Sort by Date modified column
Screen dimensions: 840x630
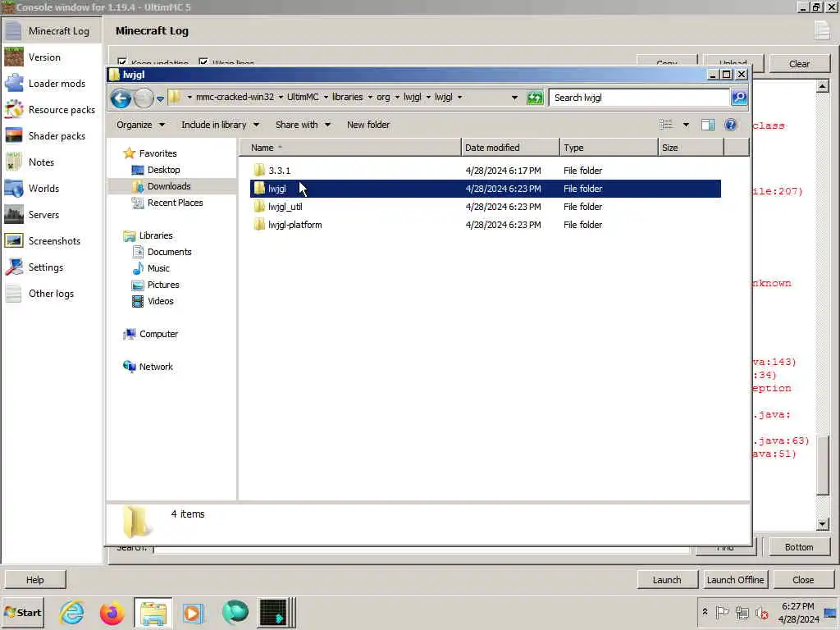[x=510, y=148]
